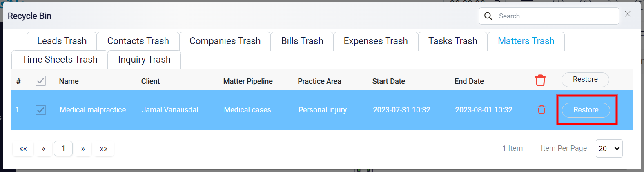Toggle the select-all checkbox in header
Viewport: 644px width, 172px height.
tap(40, 80)
